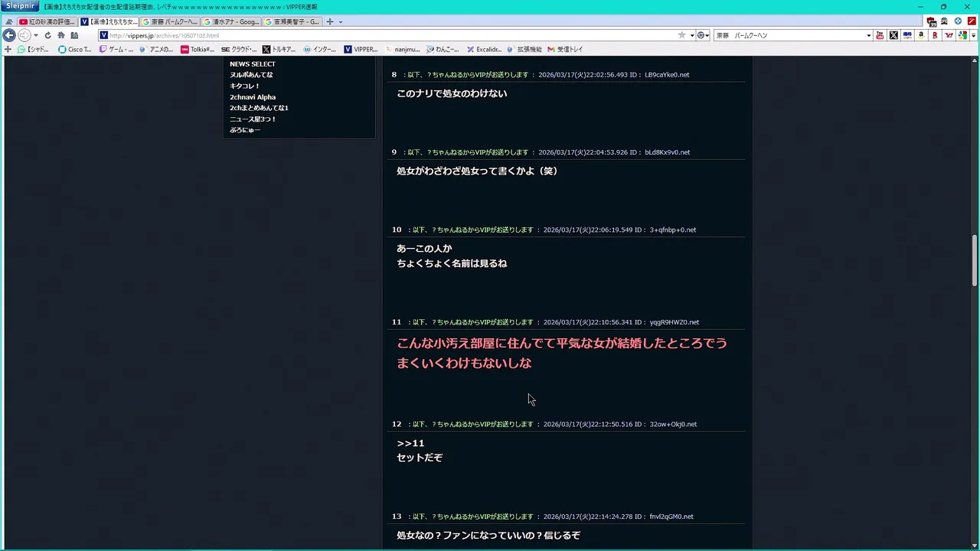This screenshot has height=551, width=980.
Task: Bookmark this page with the star icon
Action: pos(681,35)
